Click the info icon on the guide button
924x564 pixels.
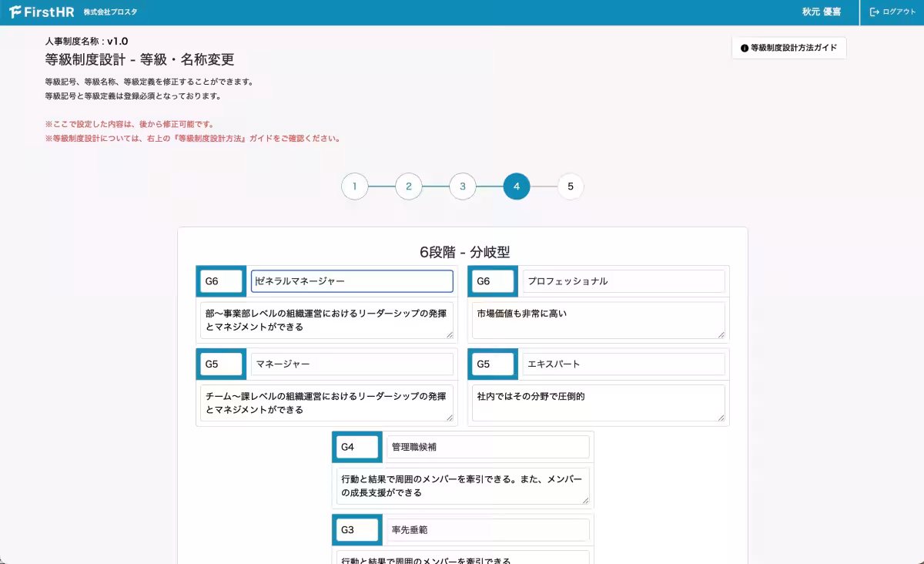(x=743, y=48)
